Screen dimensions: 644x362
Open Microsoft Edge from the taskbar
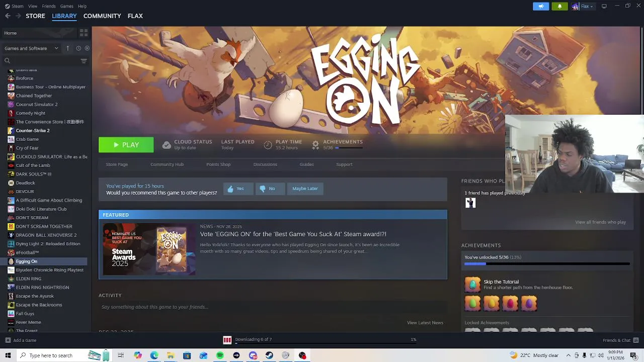tap(154, 355)
